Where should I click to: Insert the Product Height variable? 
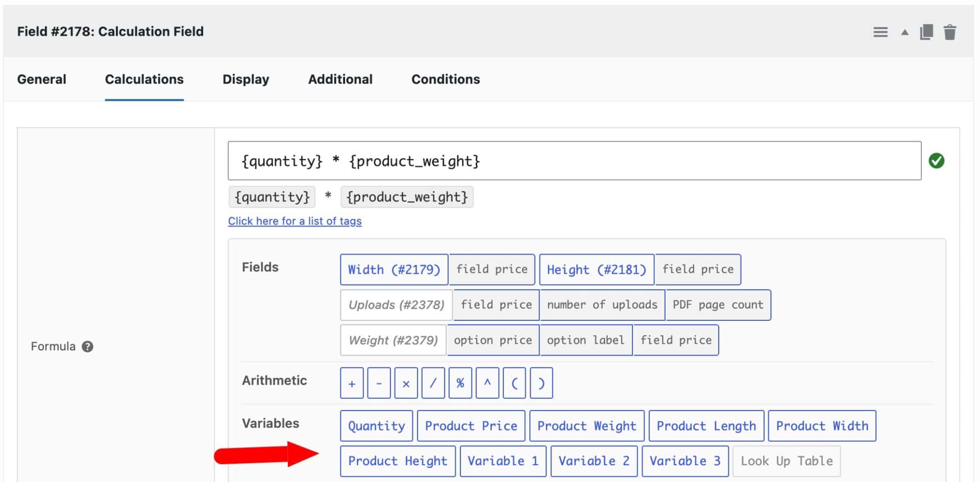[398, 461]
